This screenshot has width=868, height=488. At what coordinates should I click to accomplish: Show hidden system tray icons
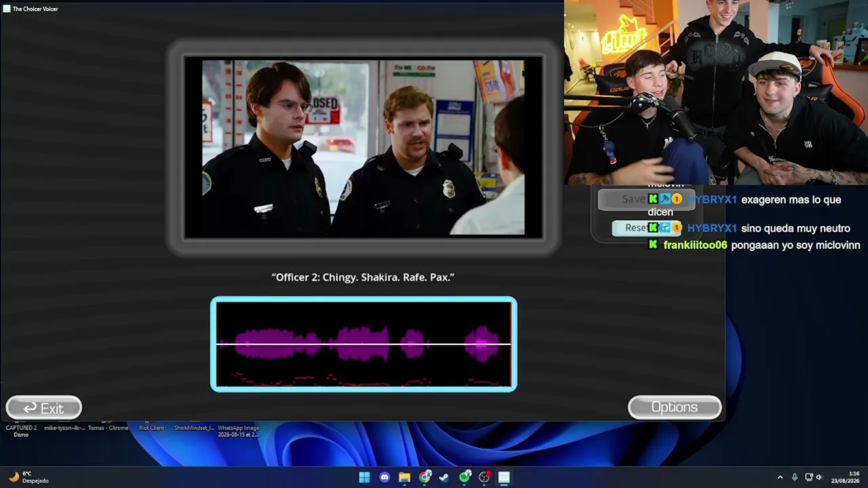[x=780, y=477]
